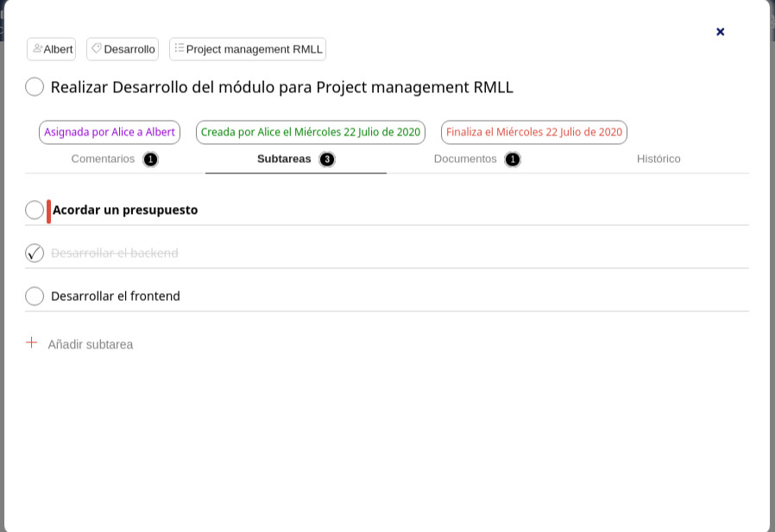Mark main task Realizar Desarrollo as complete
The image size is (775, 532).
pyautogui.click(x=35, y=87)
